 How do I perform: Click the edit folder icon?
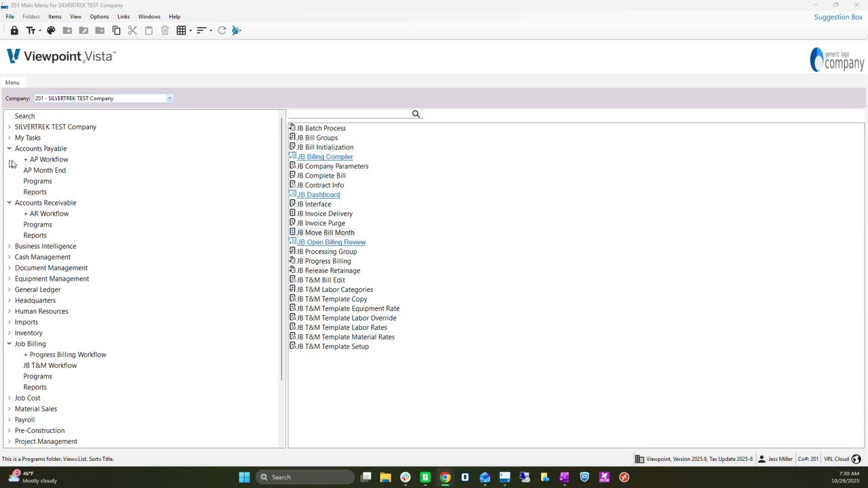(x=83, y=30)
